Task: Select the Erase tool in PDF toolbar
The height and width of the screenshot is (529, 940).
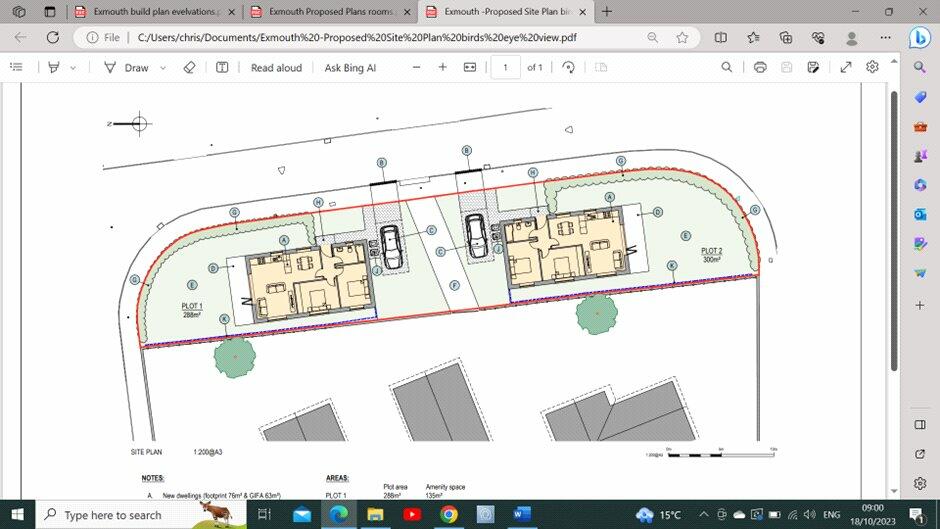Action: coord(190,67)
